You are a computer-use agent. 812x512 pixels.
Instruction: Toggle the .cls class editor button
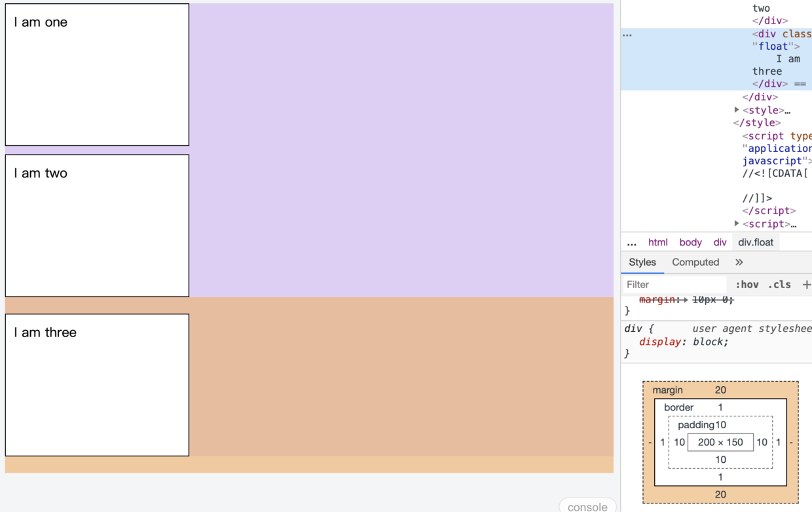pyautogui.click(x=779, y=285)
